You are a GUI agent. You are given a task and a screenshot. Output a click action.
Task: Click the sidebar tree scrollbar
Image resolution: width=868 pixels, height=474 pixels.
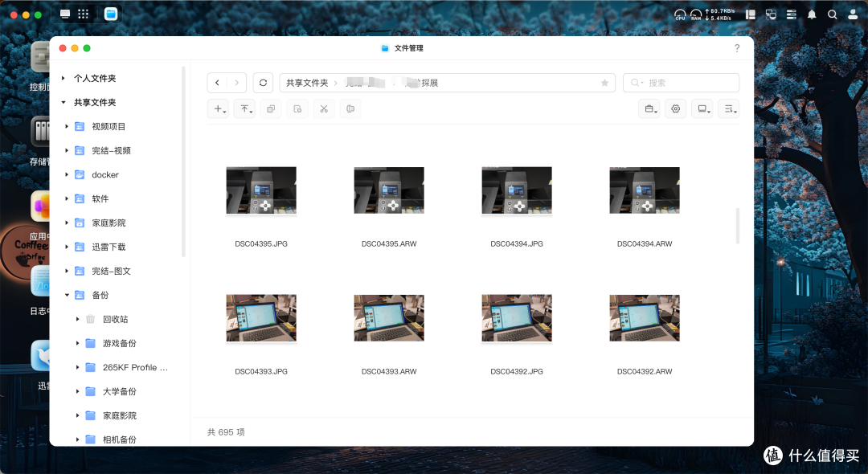click(183, 161)
